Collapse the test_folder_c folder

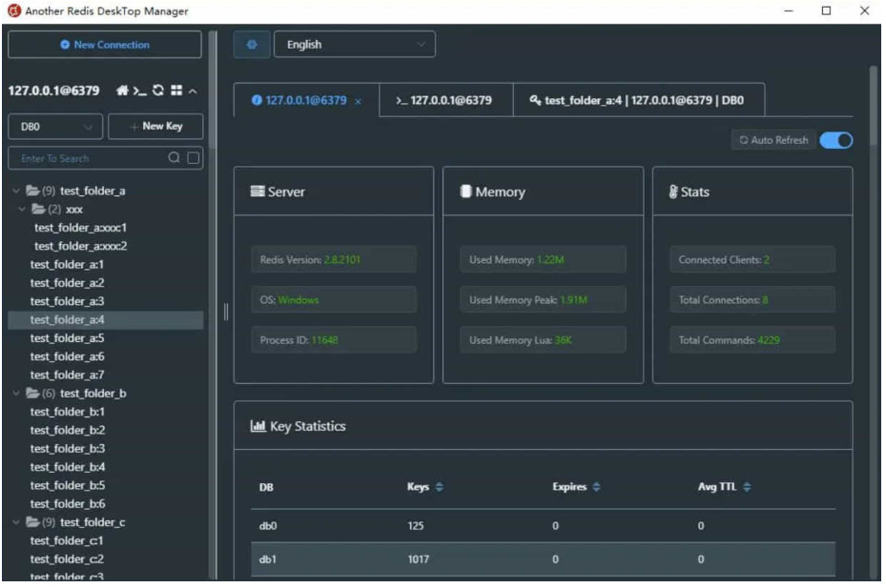pyautogui.click(x=16, y=522)
